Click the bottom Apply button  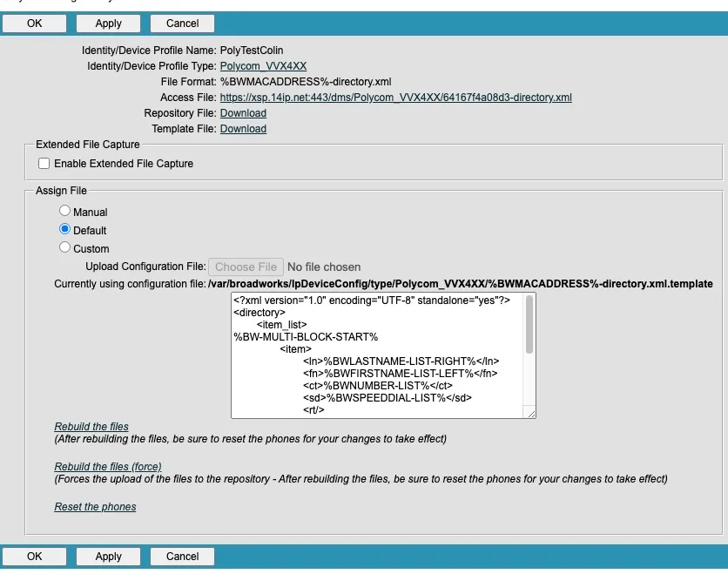point(108,557)
